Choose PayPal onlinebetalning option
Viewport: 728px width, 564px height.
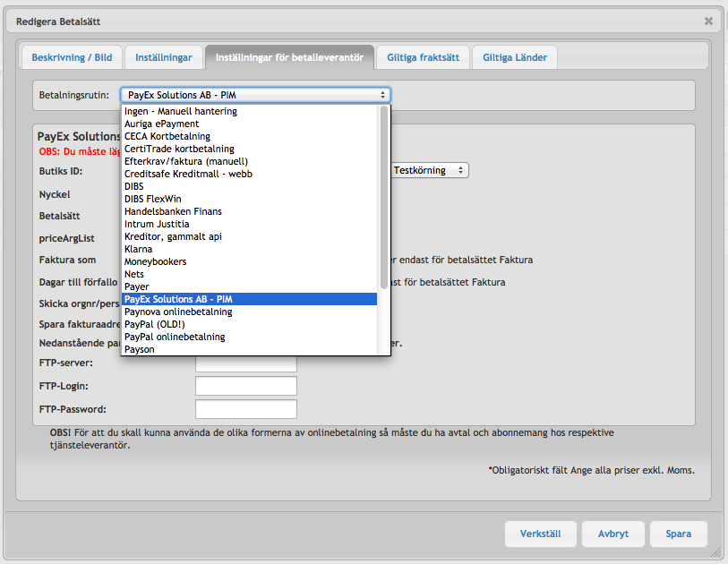[x=249, y=337]
